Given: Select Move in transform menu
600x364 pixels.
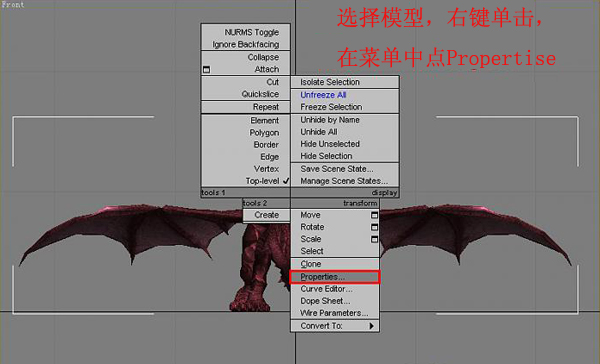Looking at the screenshot, I should point(310,215).
